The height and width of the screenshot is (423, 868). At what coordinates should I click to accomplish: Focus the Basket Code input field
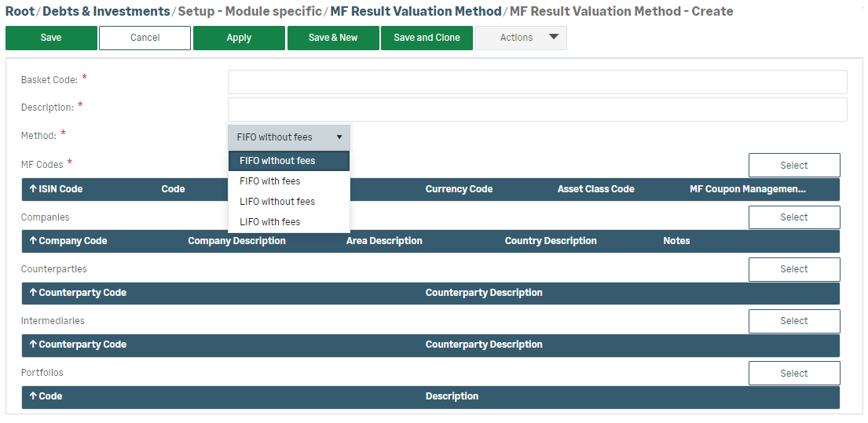tap(537, 82)
